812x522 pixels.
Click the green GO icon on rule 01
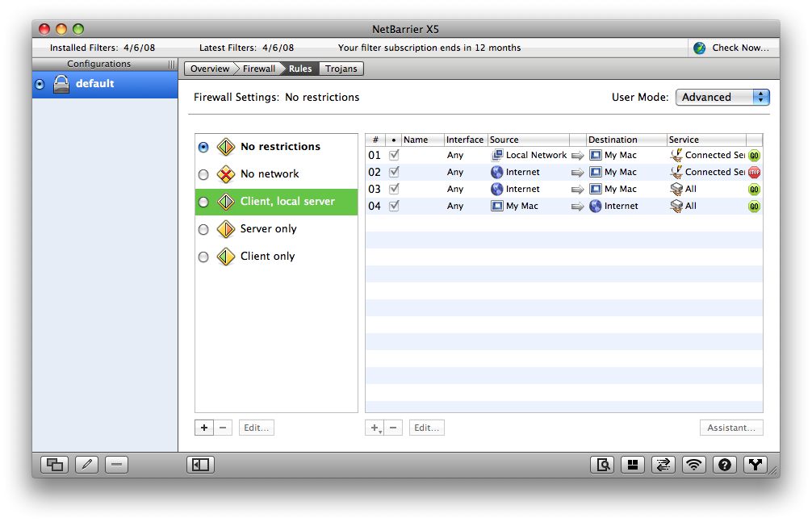coord(754,156)
